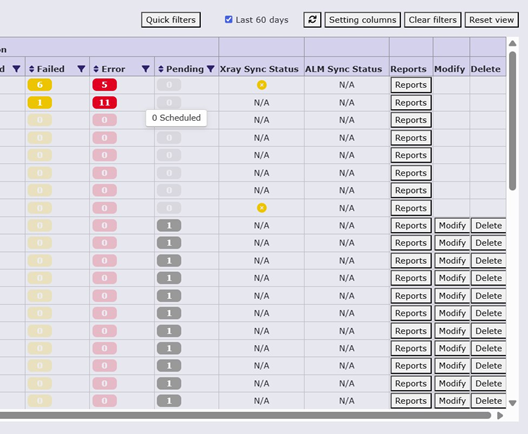This screenshot has height=434, width=528.
Task: Open the Failed column filter funnel
Action: [81, 69]
